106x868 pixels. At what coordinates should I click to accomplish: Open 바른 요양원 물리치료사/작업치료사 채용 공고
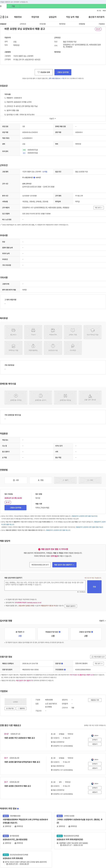click(22, 762)
